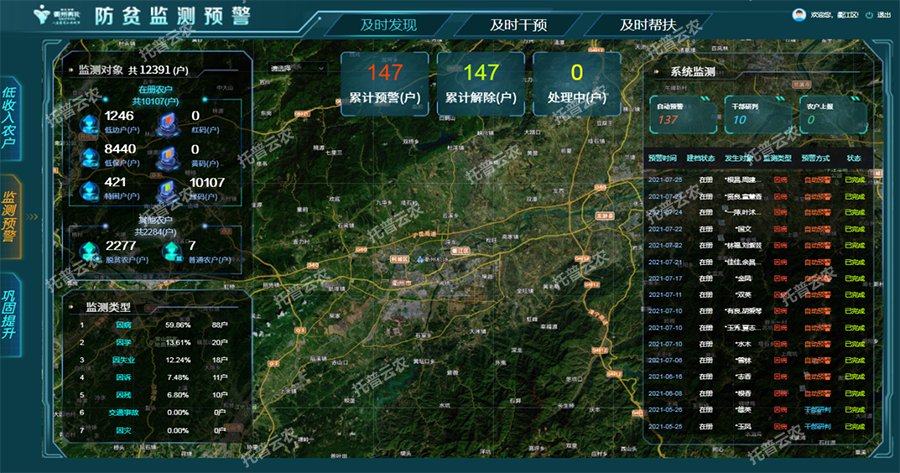The width and height of the screenshot is (900, 473).
Task: Click the 干部研判 10 card
Action: [x=751, y=112]
